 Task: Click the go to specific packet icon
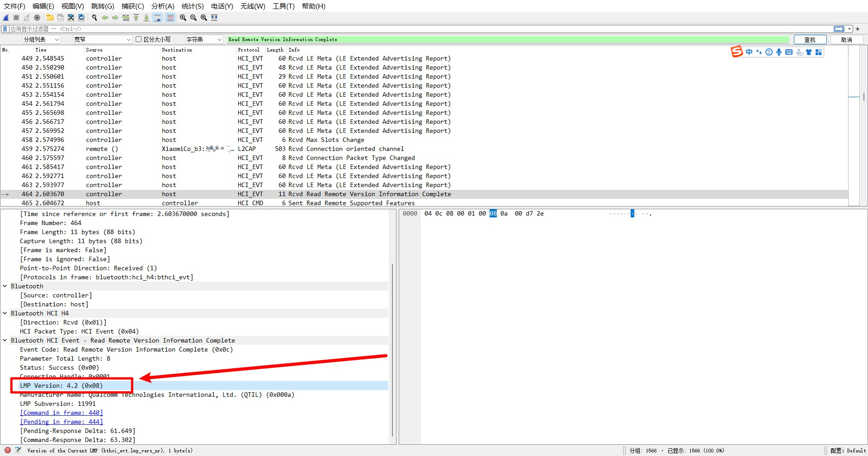[x=126, y=18]
